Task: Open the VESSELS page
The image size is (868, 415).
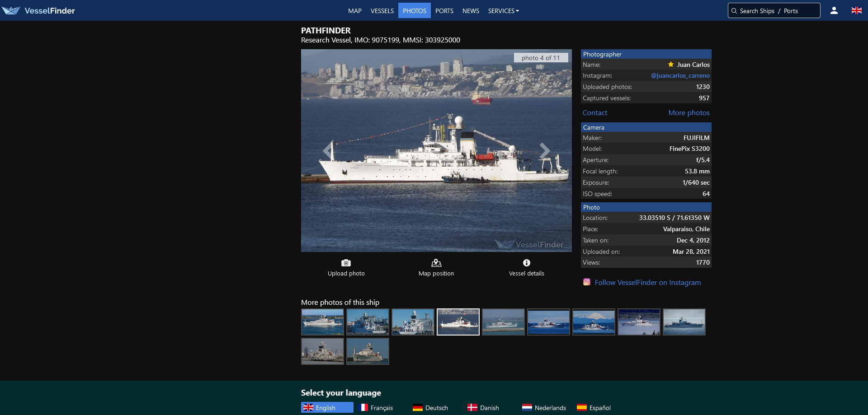Action: coord(382,11)
